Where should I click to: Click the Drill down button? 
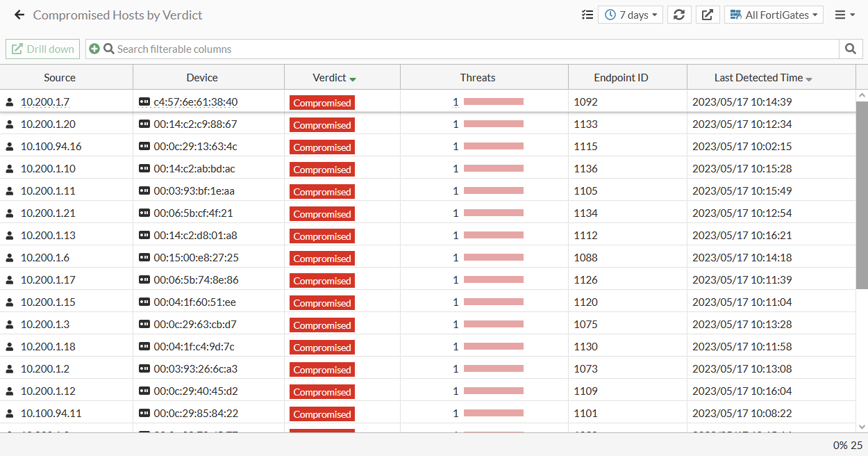click(x=42, y=49)
